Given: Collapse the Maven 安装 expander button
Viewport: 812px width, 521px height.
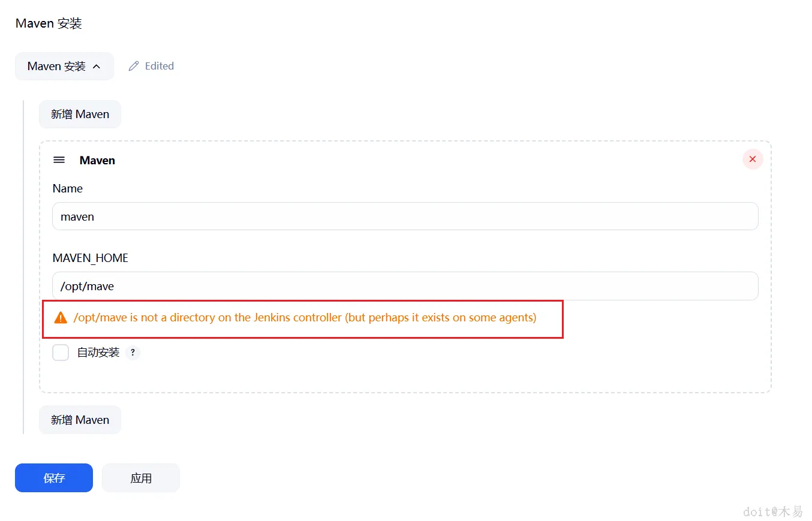Looking at the screenshot, I should pyautogui.click(x=64, y=66).
